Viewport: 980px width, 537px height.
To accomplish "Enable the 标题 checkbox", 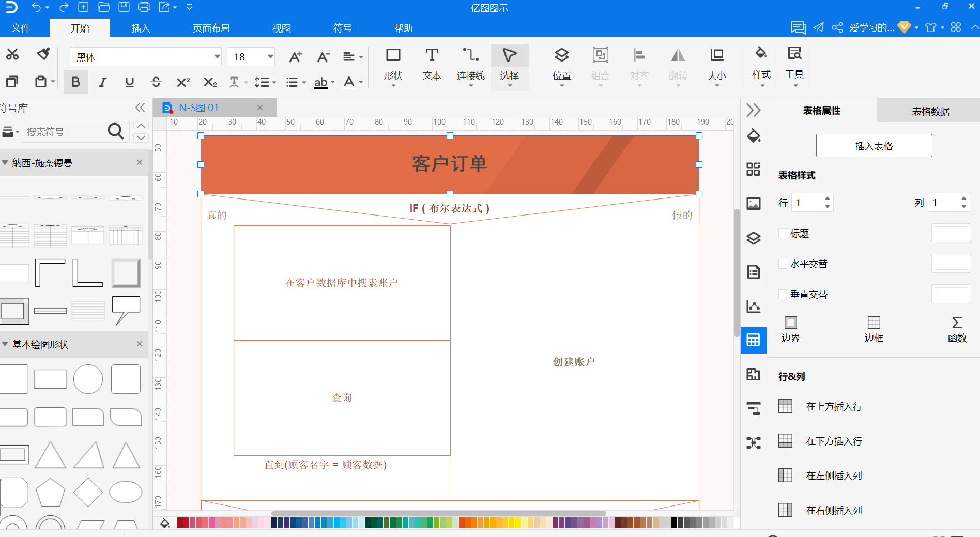I will point(783,234).
